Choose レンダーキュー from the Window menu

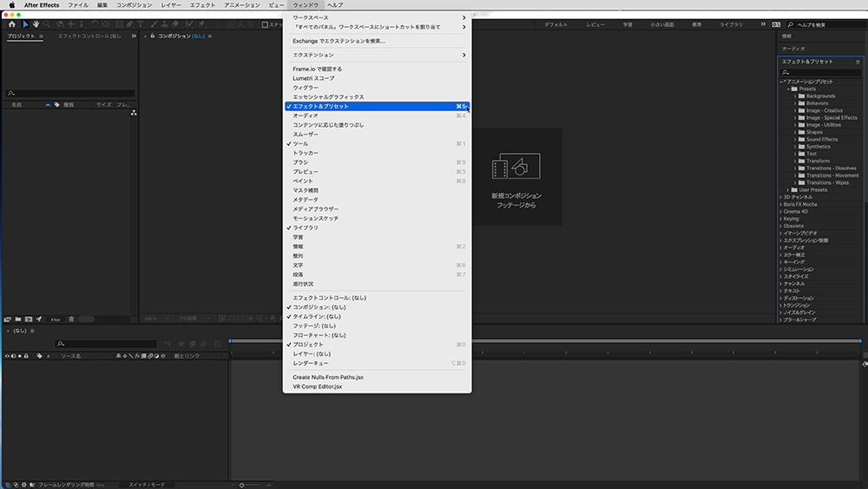(x=311, y=363)
